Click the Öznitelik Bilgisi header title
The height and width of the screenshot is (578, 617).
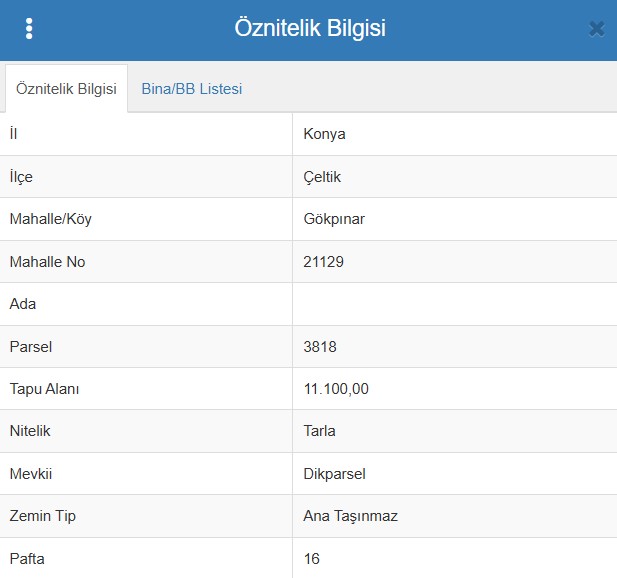click(310, 28)
